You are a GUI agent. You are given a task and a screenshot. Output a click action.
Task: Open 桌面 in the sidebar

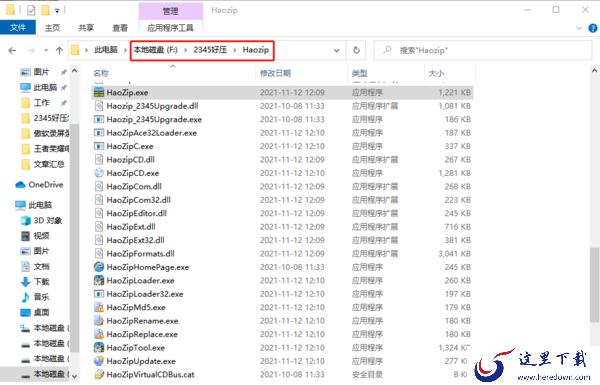(x=35, y=312)
